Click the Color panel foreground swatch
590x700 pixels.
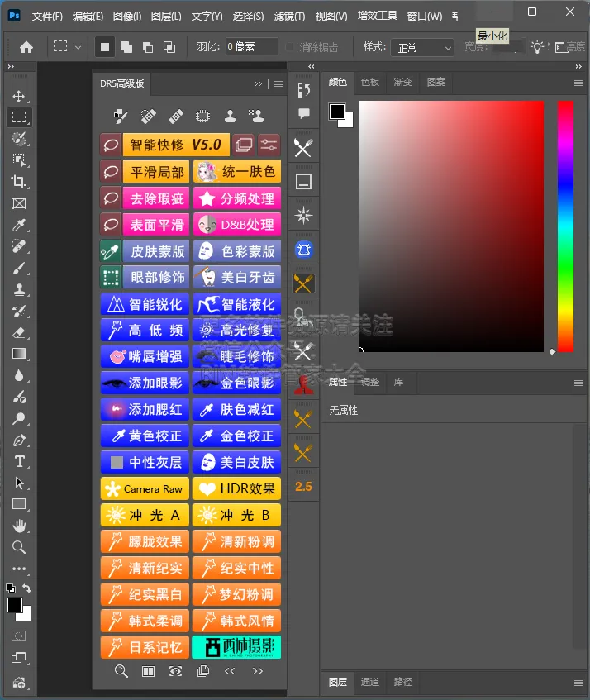coord(337,112)
